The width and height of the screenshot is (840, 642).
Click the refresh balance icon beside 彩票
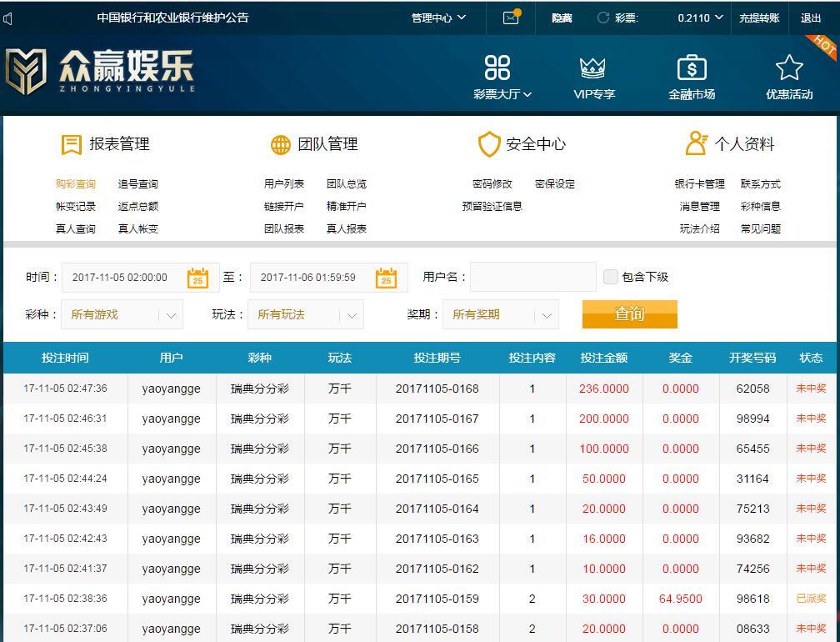click(602, 18)
